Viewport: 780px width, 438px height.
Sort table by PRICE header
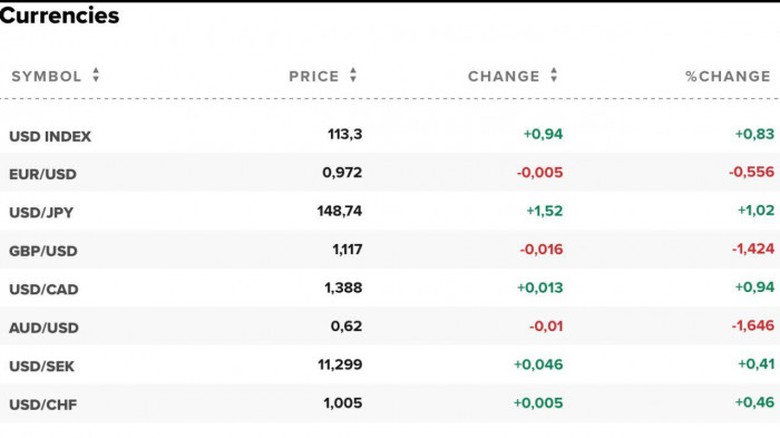click(314, 76)
